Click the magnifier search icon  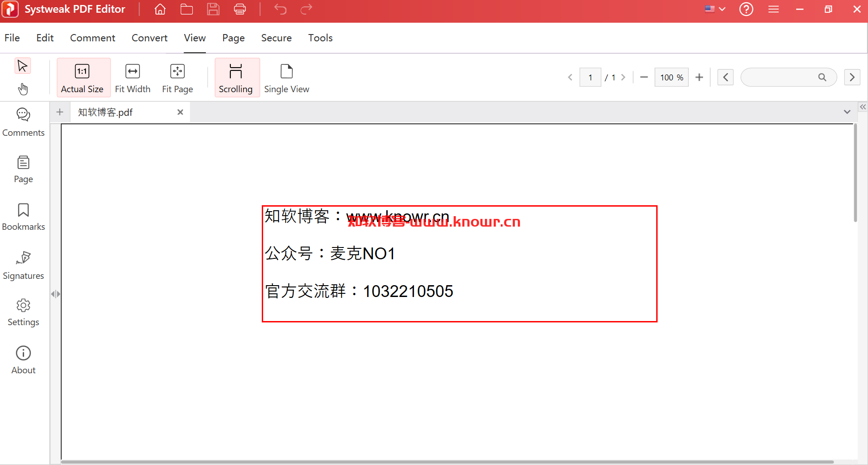(x=822, y=78)
